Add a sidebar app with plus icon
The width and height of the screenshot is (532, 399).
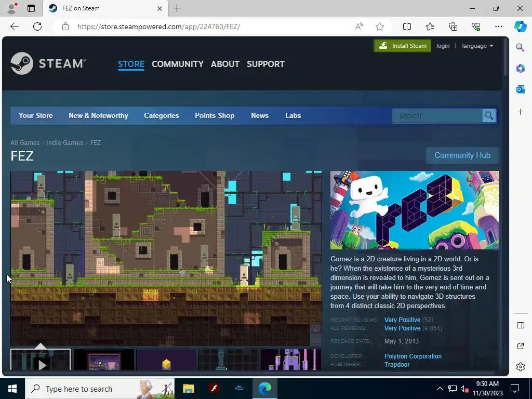click(520, 112)
